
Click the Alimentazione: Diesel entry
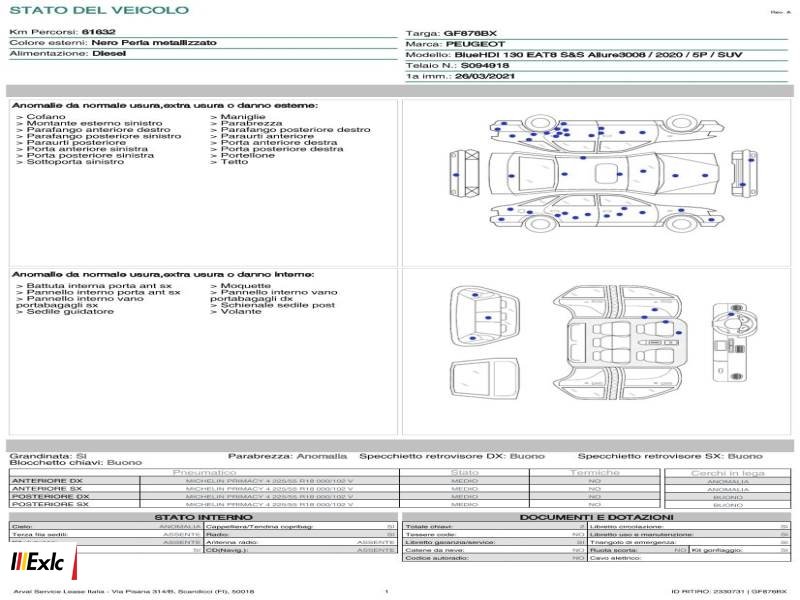click(x=67, y=53)
